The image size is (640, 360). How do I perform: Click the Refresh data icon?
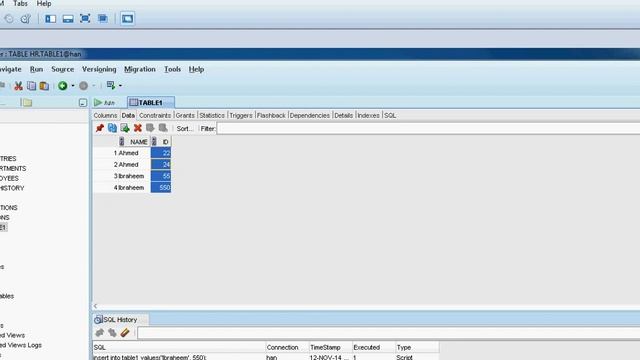point(112,128)
